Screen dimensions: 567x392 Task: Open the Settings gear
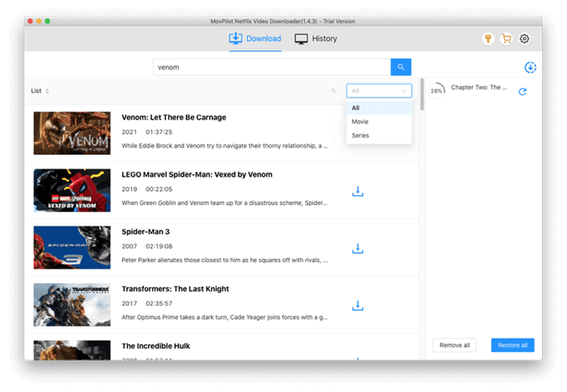click(x=524, y=38)
